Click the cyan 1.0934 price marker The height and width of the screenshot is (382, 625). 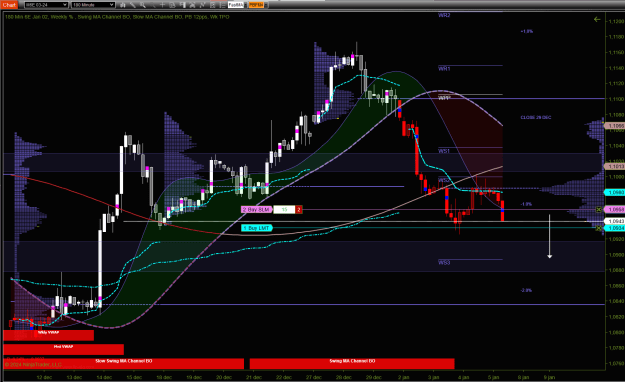[615, 228]
